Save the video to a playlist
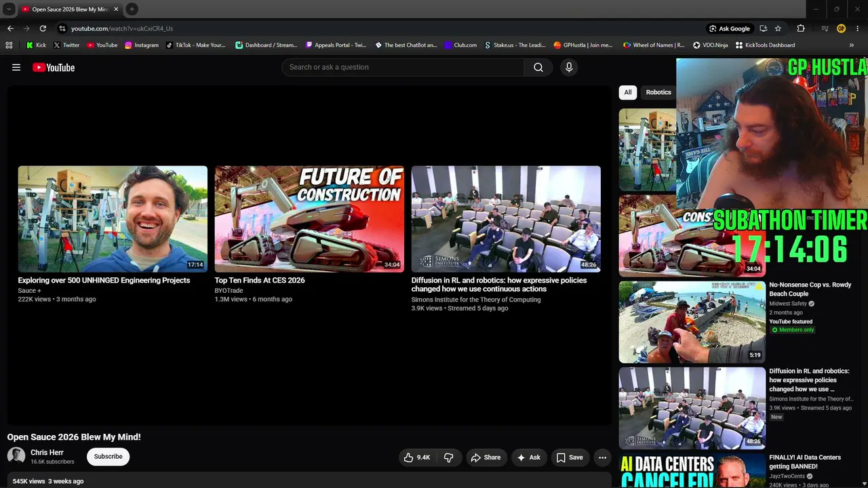The height and width of the screenshot is (488, 868). pyautogui.click(x=570, y=457)
